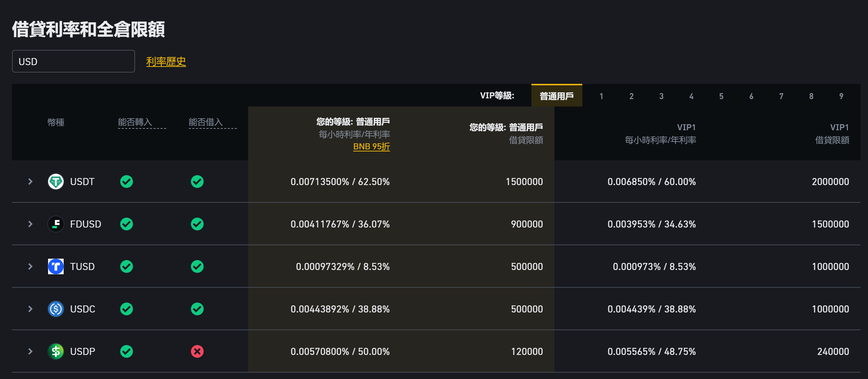Screen dimensions: 868x379
Task: Click FDUSD green borrowable checkmark icon
Action: click(197, 224)
